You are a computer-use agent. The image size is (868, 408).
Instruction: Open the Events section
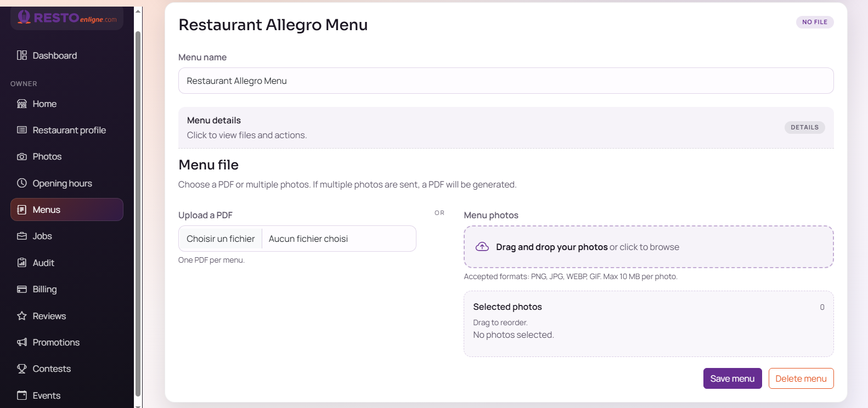pyautogui.click(x=47, y=395)
